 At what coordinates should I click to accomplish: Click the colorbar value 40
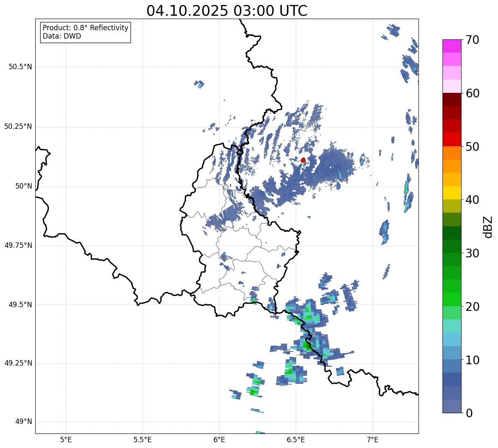472,200
